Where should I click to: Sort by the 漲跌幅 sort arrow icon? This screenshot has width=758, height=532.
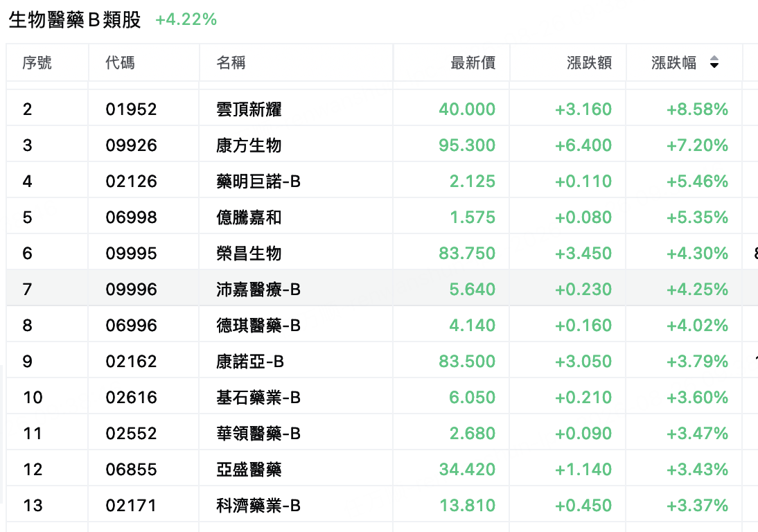pyautogui.click(x=714, y=62)
